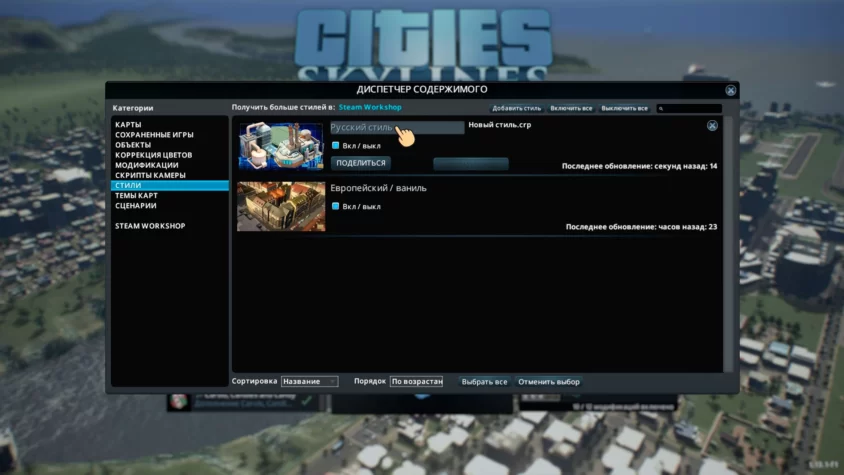Click the ПОДЕЛИТЬСЯ button

(361, 163)
